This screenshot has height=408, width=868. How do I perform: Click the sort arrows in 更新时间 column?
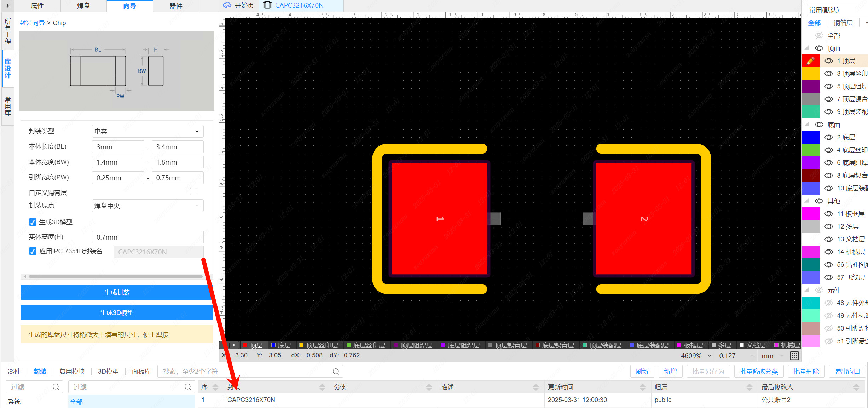642,387
